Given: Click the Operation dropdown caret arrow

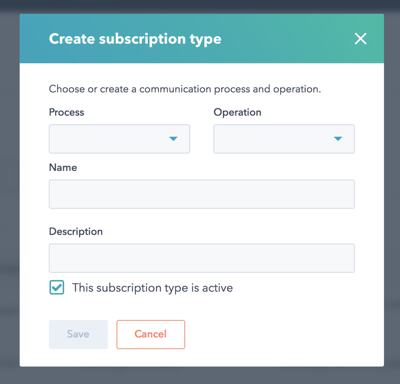Looking at the screenshot, I should (338, 139).
